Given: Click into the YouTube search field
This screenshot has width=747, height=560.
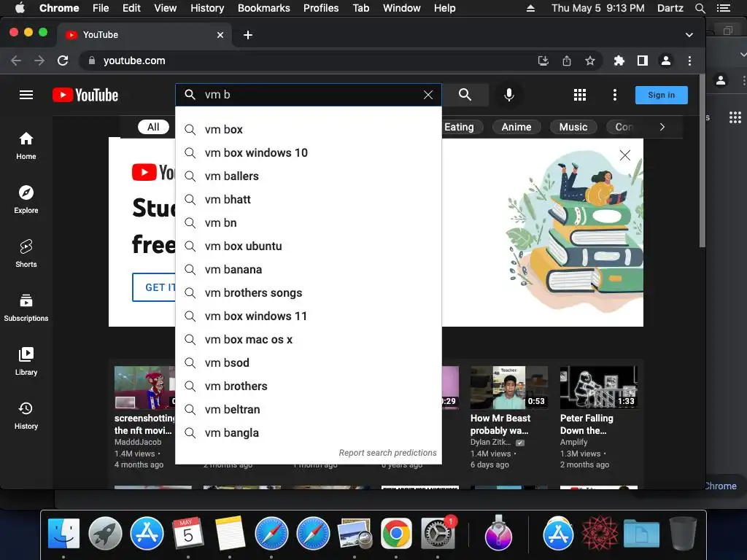Looking at the screenshot, I should [x=309, y=95].
